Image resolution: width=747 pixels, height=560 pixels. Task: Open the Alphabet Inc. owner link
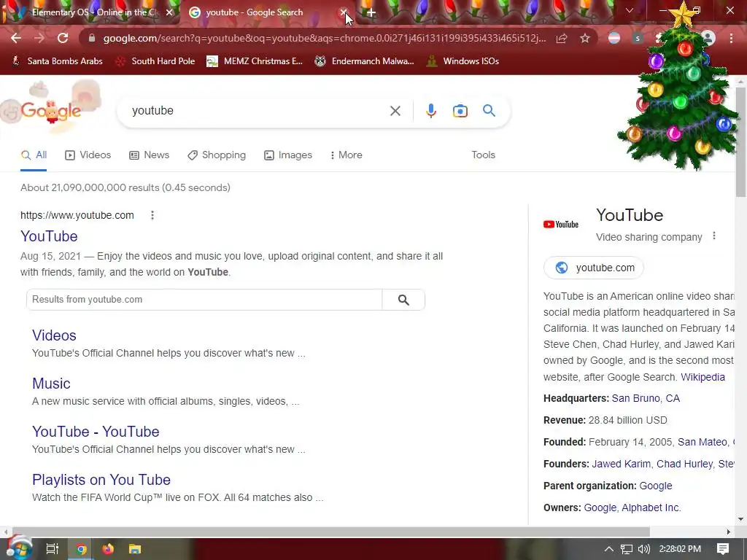(651, 507)
